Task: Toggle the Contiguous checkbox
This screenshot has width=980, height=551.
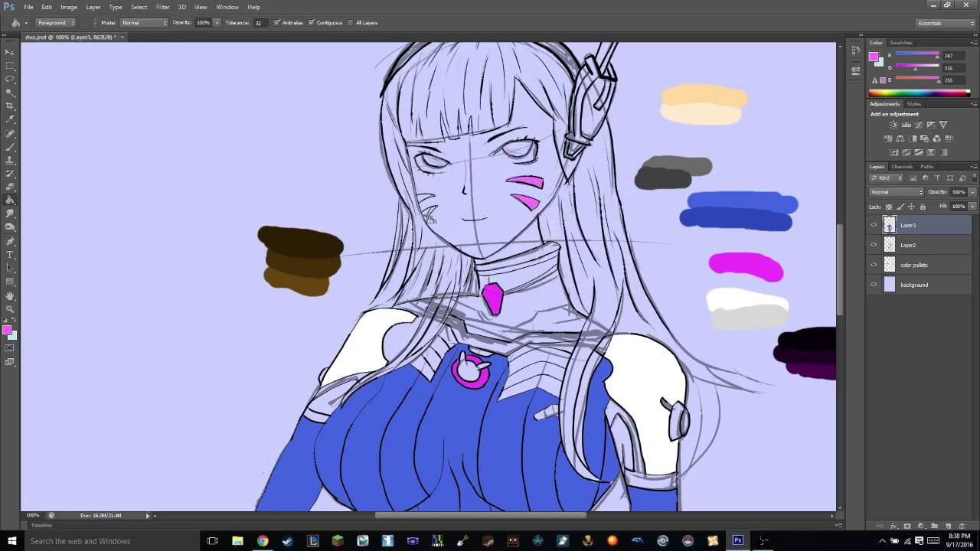Action: coord(312,23)
